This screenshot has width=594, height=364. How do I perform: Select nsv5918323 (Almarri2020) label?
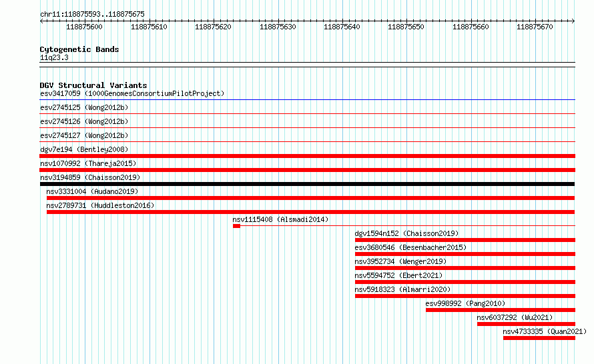click(402, 289)
